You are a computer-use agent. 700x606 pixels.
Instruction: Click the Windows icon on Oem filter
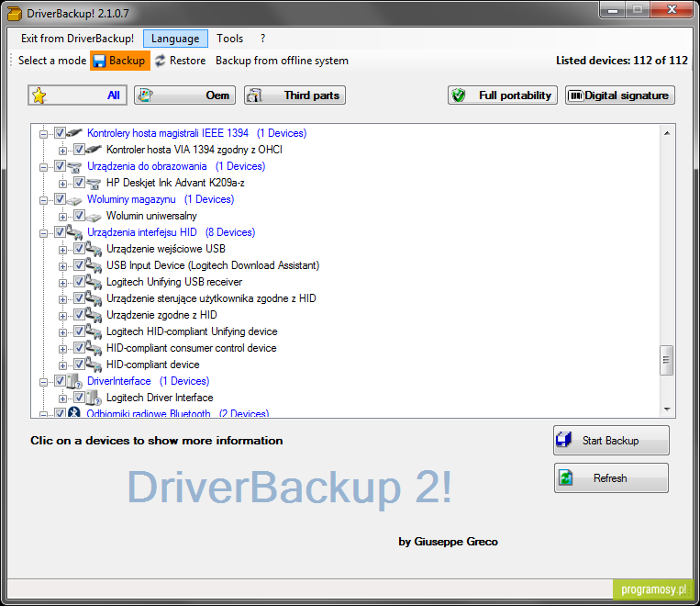[146, 95]
